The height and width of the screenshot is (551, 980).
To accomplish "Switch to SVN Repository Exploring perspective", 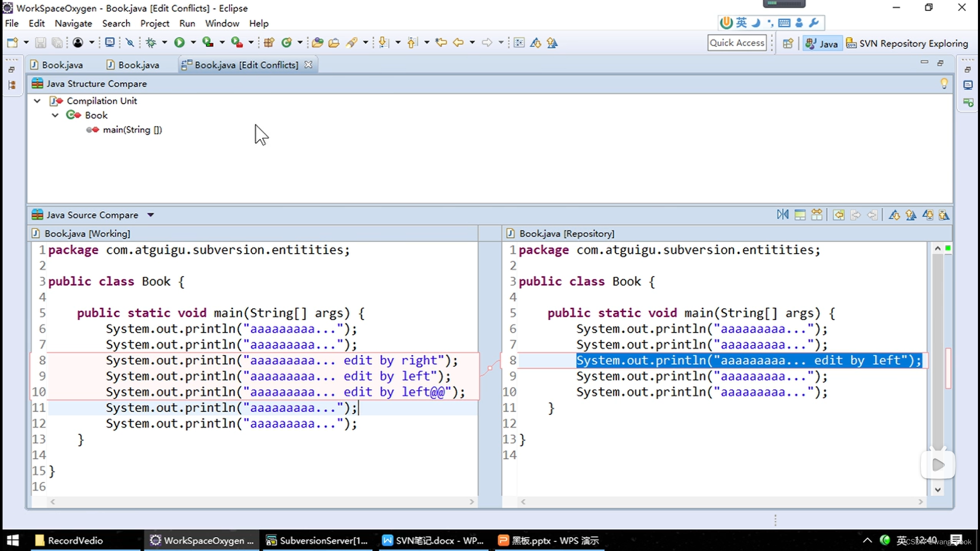I will [907, 43].
